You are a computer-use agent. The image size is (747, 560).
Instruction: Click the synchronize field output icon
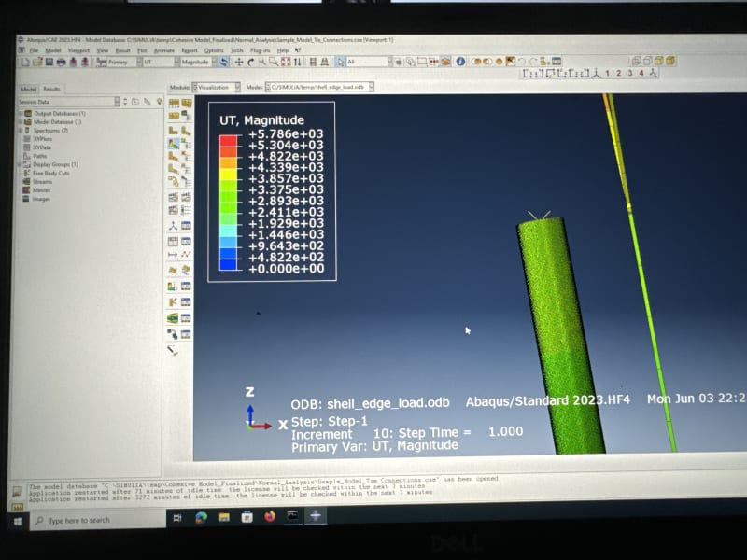pos(223,62)
